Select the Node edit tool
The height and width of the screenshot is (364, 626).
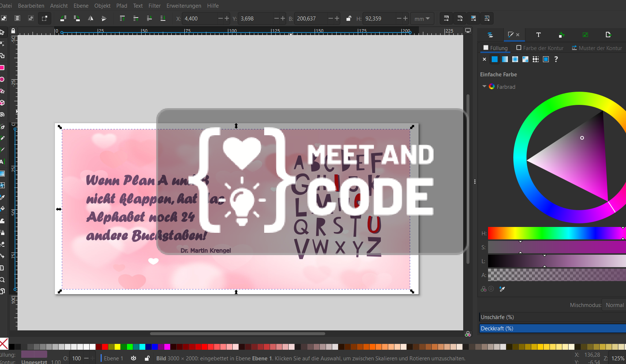[x=2, y=44]
